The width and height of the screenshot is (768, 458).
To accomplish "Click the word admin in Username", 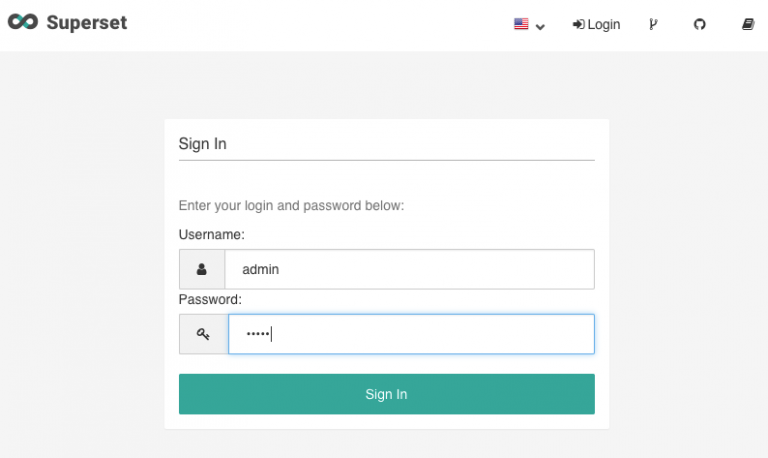I will (261, 269).
